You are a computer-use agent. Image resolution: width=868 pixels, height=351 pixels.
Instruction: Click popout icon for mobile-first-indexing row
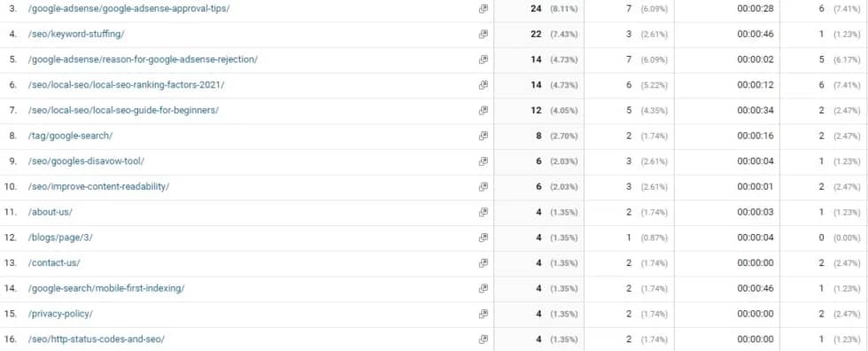[484, 288]
